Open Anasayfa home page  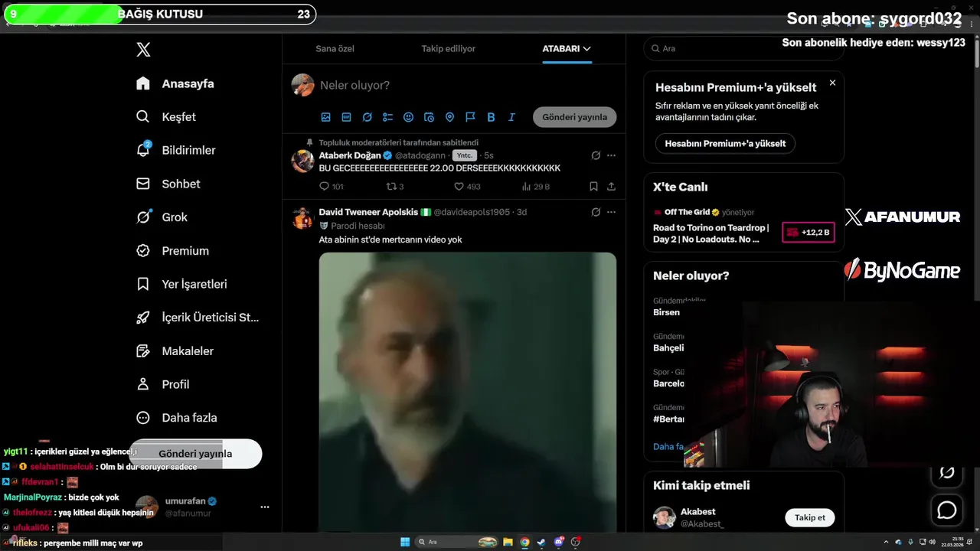(175, 83)
